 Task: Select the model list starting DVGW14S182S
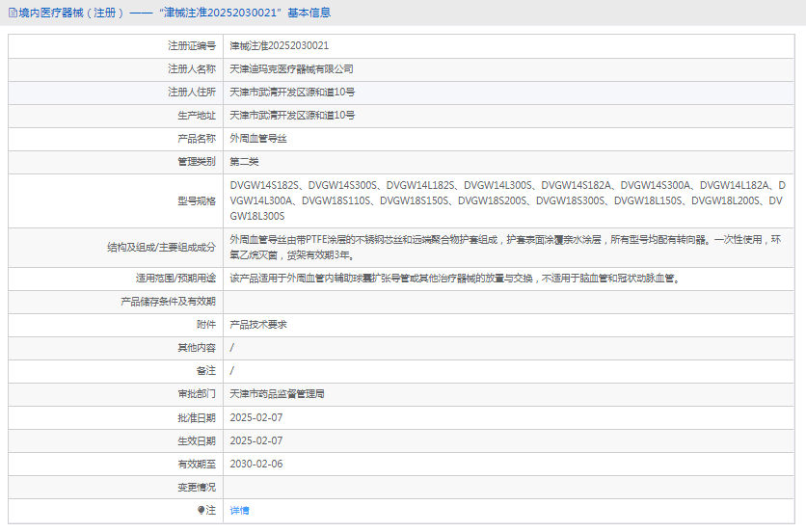click(507, 201)
